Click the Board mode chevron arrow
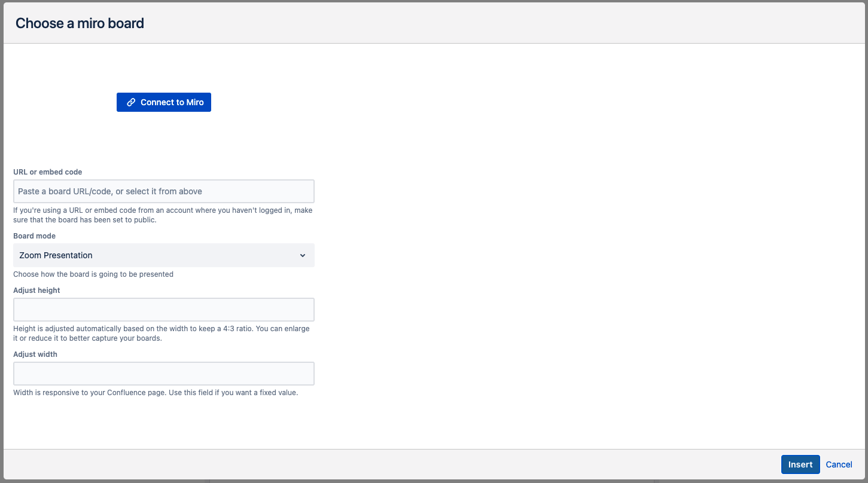Screen dimensions: 868x483 303,255
